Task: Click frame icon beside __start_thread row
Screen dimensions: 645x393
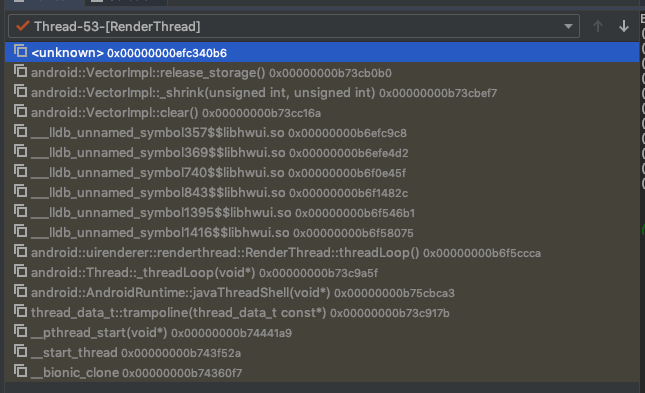Action: point(20,351)
